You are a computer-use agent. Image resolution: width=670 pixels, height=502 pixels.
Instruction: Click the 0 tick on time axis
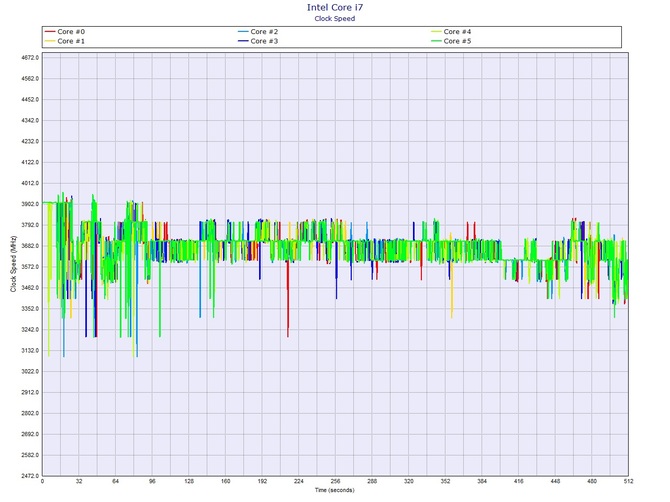click(x=42, y=481)
